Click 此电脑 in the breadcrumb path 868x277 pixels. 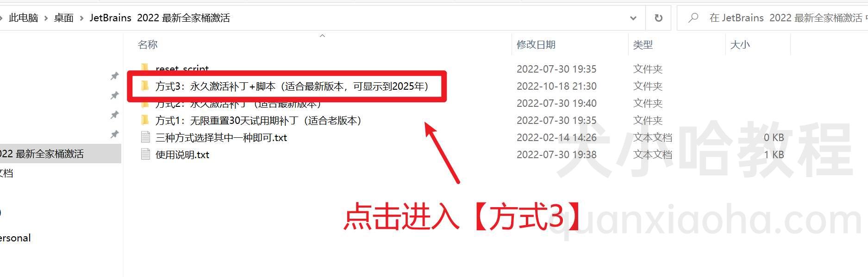coord(24,18)
